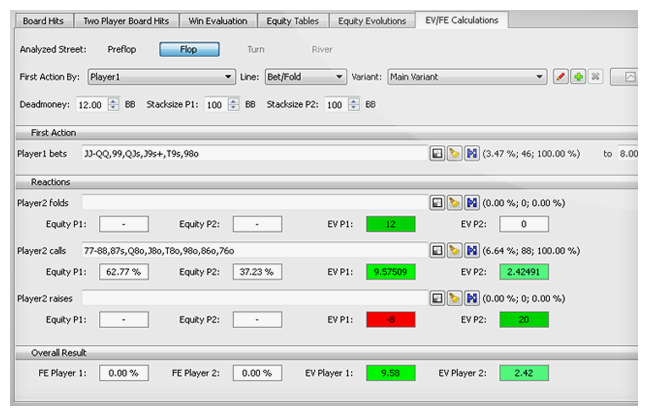648x416 pixels.
Task: Click the empty Player2 folds range field
Action: click(x=255, y=203)
